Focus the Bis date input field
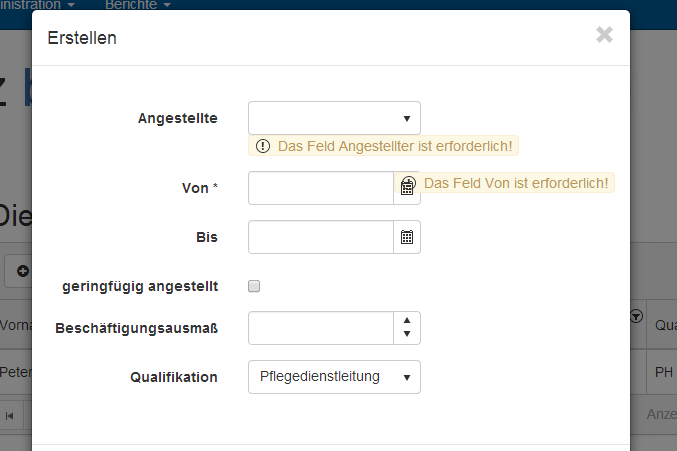 (320, 237)
